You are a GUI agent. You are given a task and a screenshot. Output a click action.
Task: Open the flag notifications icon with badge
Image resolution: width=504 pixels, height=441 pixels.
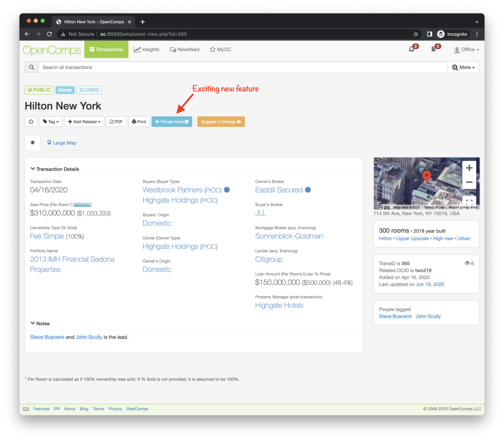pyautogui.click(x=433, y=49)
